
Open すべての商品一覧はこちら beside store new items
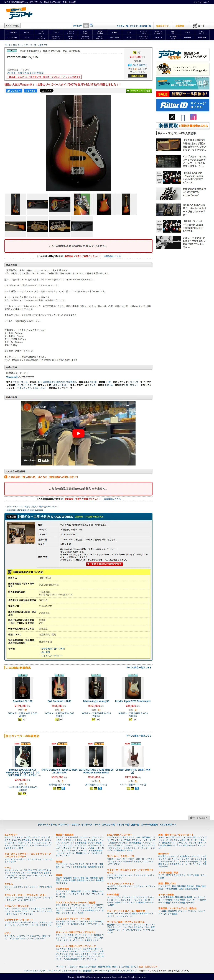coord(139,667)
